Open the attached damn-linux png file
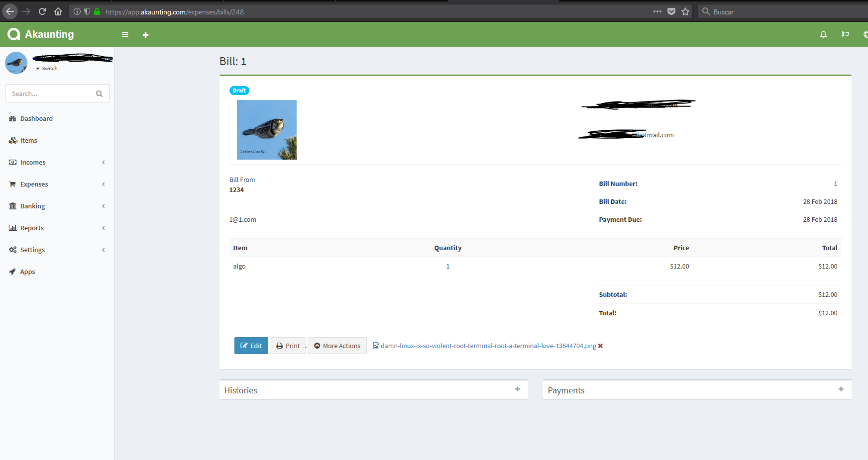Viewport: 868px width, 460px height. pyautogui.click(x=485, y=346)
